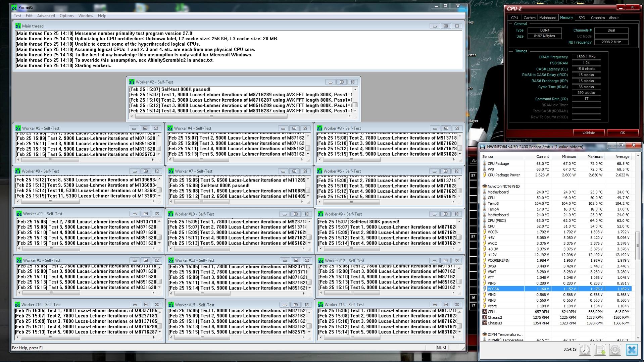
Task: Click the Worker #10 window icon
Action: pos(171,214)
